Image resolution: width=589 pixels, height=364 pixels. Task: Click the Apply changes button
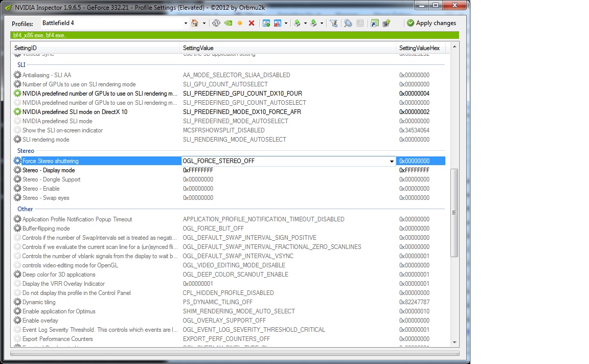tap(431, 24)
